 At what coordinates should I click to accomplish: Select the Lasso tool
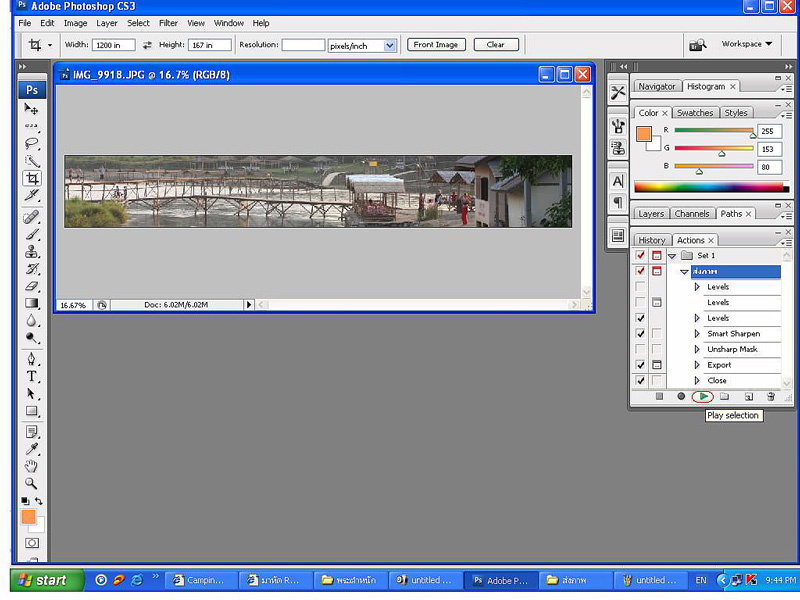pos(32,143)
